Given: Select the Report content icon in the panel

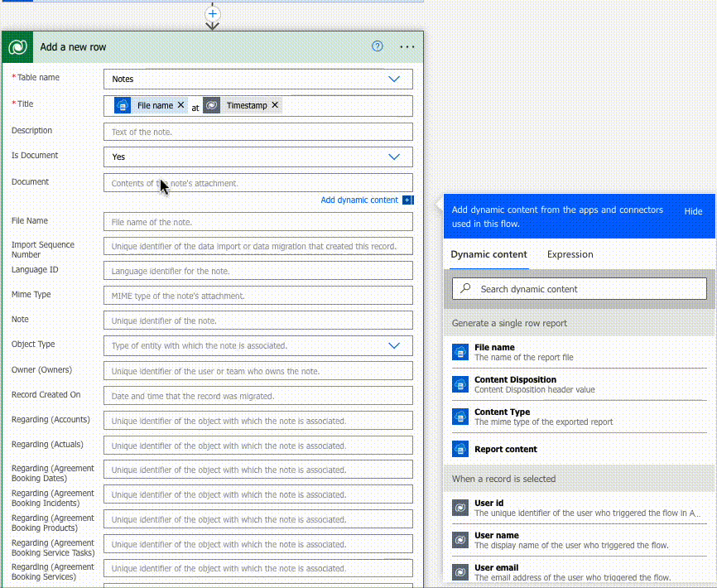Looking at the screenshot, I should 460,448.
